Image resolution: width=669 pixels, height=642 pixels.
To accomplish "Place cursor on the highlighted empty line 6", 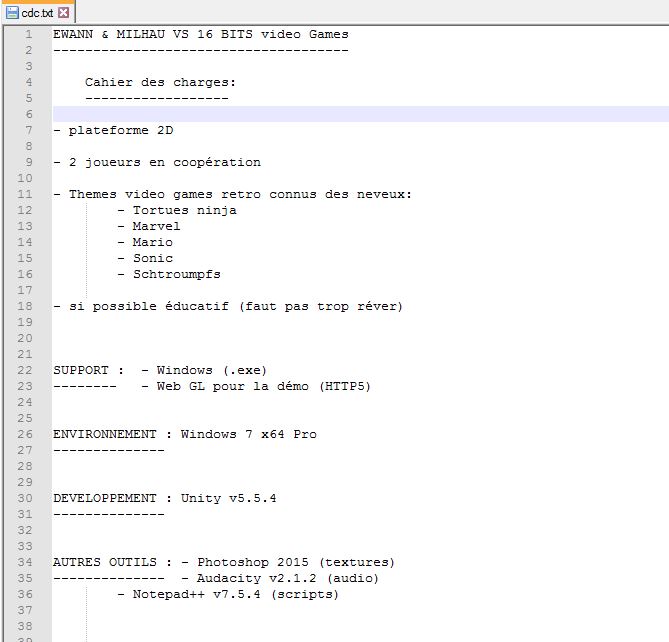I will click(x=300, y=114).
